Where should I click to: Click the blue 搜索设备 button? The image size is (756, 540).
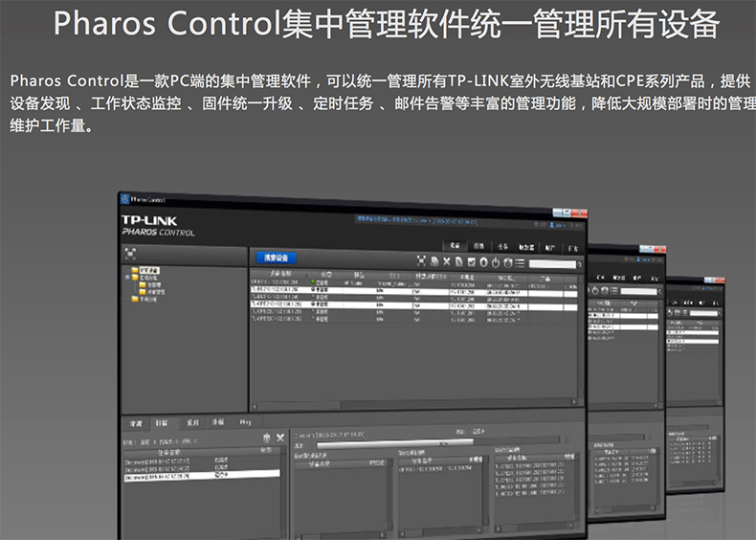coord(276,258)
